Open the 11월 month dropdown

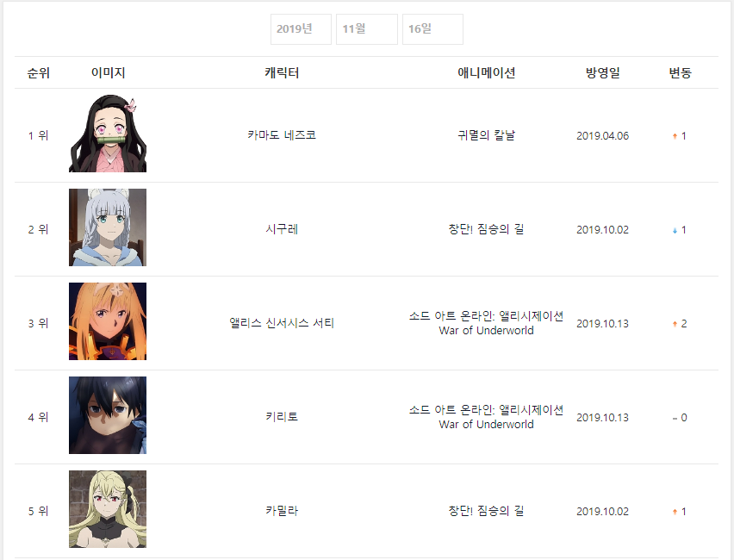(x=367, y=29)
